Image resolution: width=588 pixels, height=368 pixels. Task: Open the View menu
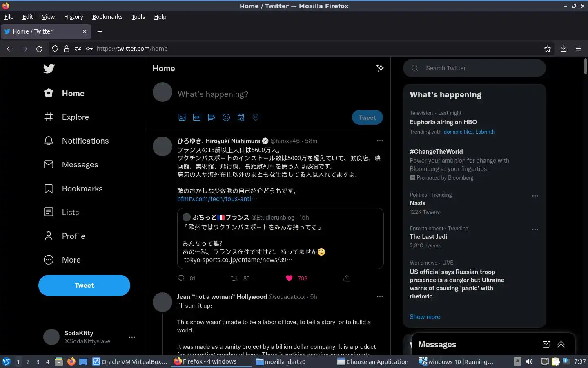[48, 17]
